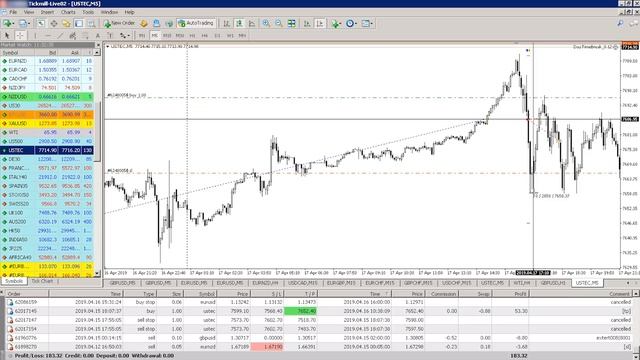Select the text label tool
Viewport: 640px width, 360px height.
[109, 36]
